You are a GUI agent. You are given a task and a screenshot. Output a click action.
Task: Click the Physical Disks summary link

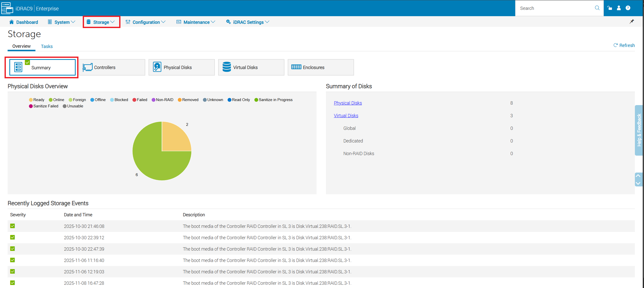348,103
